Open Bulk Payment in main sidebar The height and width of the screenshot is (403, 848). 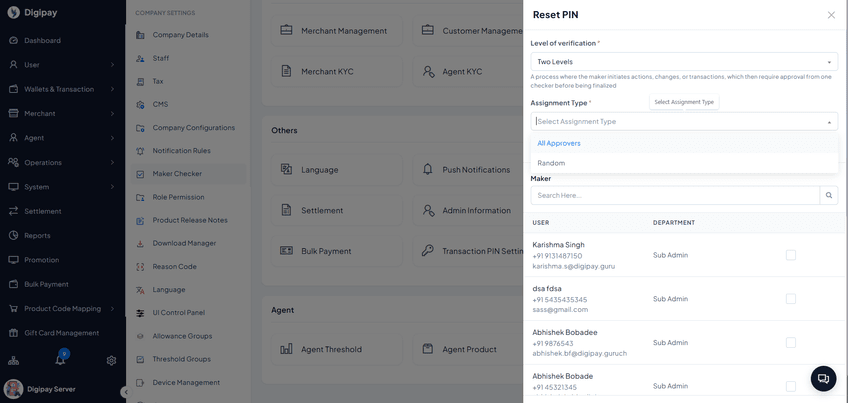tap(62, 284)
